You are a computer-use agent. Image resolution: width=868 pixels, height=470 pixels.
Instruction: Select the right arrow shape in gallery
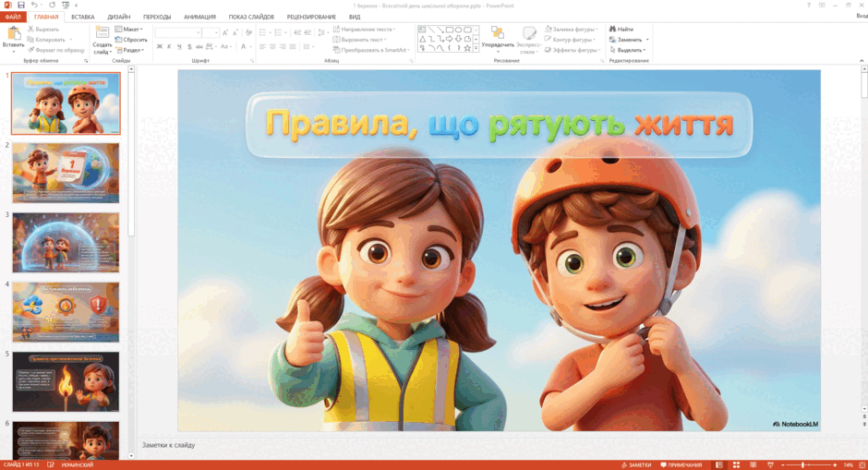pyautogui.click(x=449, y=39)
